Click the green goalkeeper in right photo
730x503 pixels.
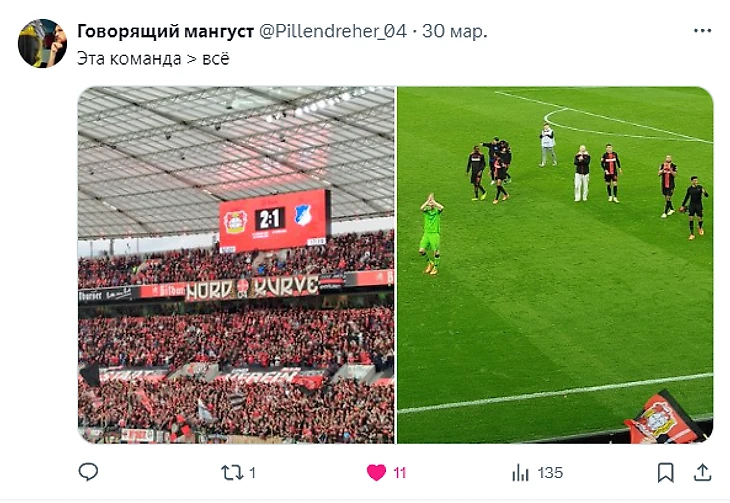point(432,234)
